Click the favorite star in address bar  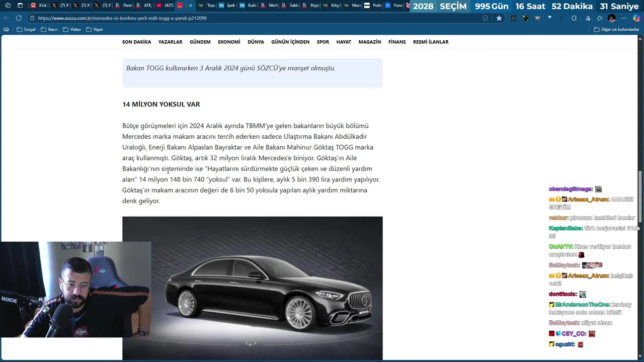click(499, 18)
